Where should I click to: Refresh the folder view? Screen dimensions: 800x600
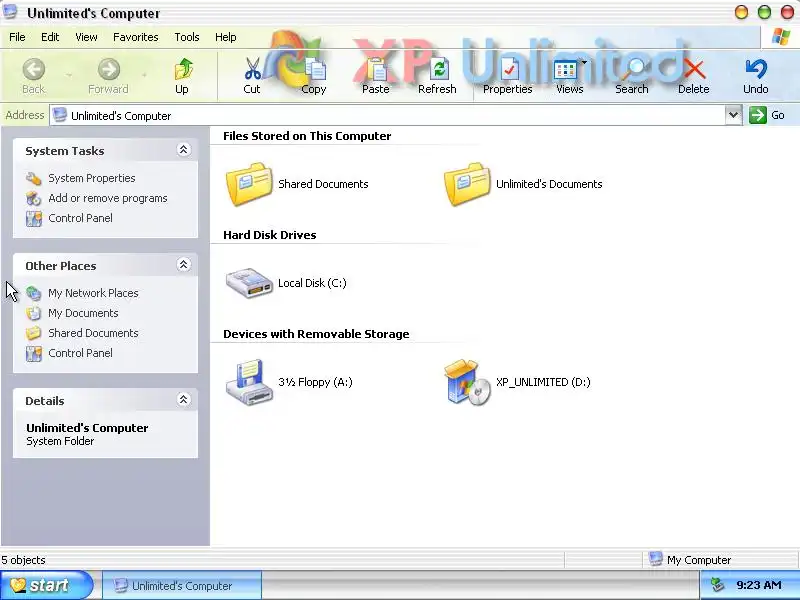click(x=437, y=76)
